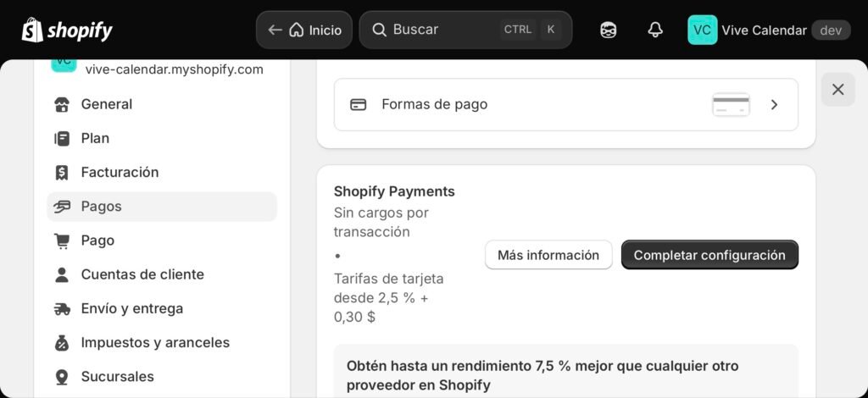This screenshot has width=868, height=398.
Task: Open the Sidekick assistant icon
Action: (609, 30)
